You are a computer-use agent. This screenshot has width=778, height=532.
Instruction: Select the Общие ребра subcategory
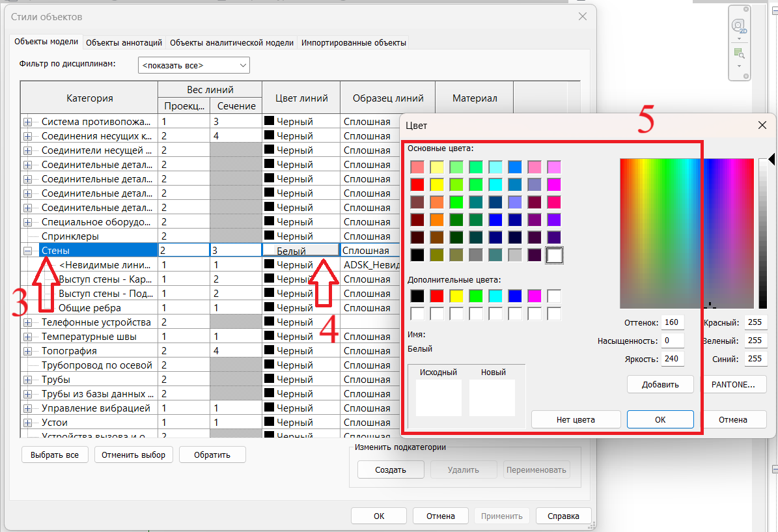point(90,308)
